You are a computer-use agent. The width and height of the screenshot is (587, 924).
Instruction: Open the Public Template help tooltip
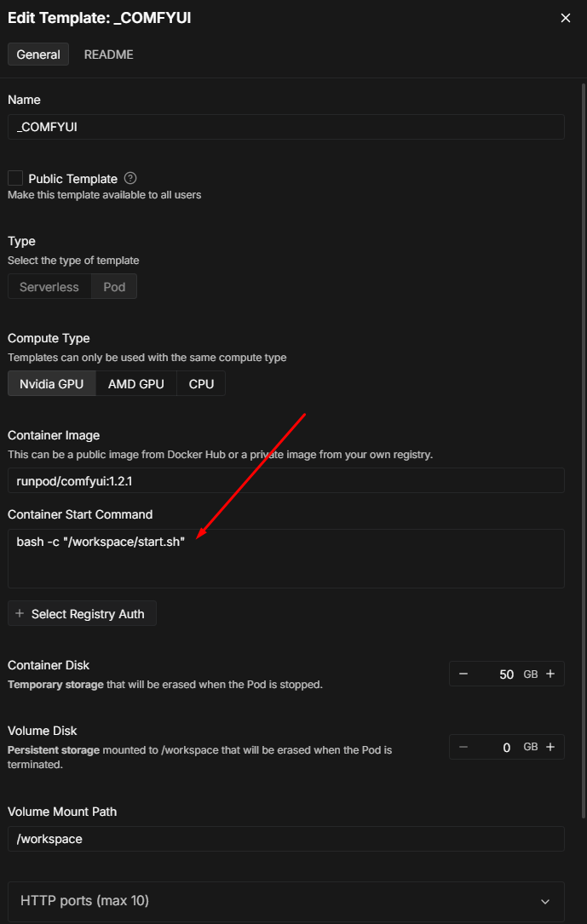129,178
